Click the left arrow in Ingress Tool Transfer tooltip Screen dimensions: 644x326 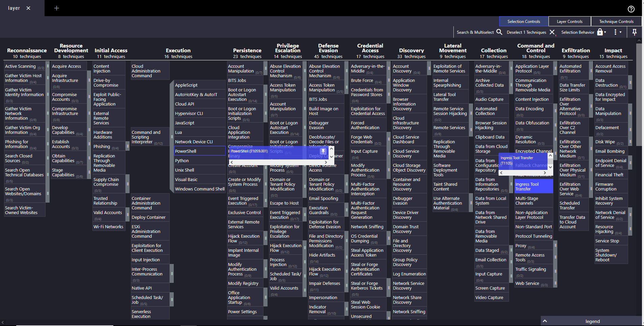tap(501, 173)
